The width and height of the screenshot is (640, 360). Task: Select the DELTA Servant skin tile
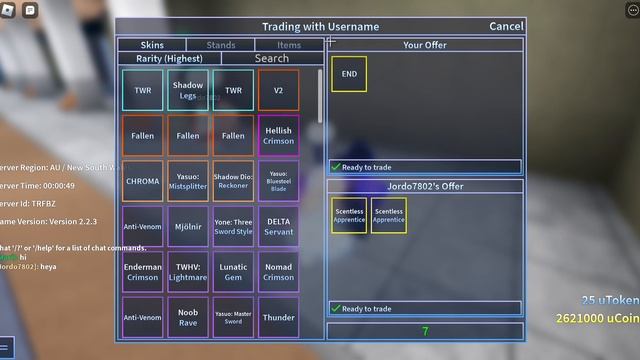pyautogui.click(x=278, y=227)
